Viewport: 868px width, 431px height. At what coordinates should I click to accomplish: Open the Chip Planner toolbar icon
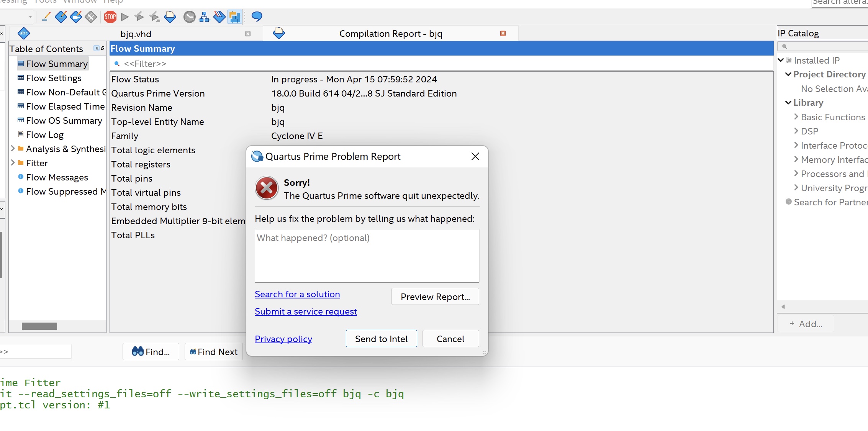[234, 17]
